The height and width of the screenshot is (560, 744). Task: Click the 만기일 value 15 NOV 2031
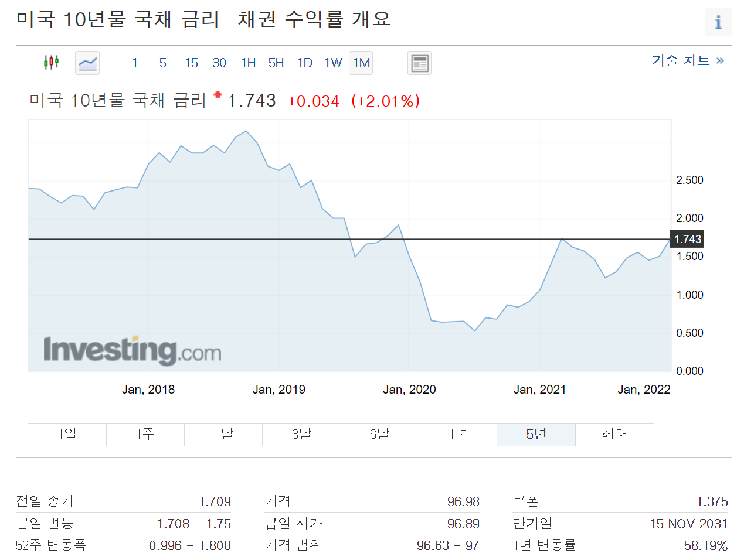pyautogui.click(x=689, y=524)
